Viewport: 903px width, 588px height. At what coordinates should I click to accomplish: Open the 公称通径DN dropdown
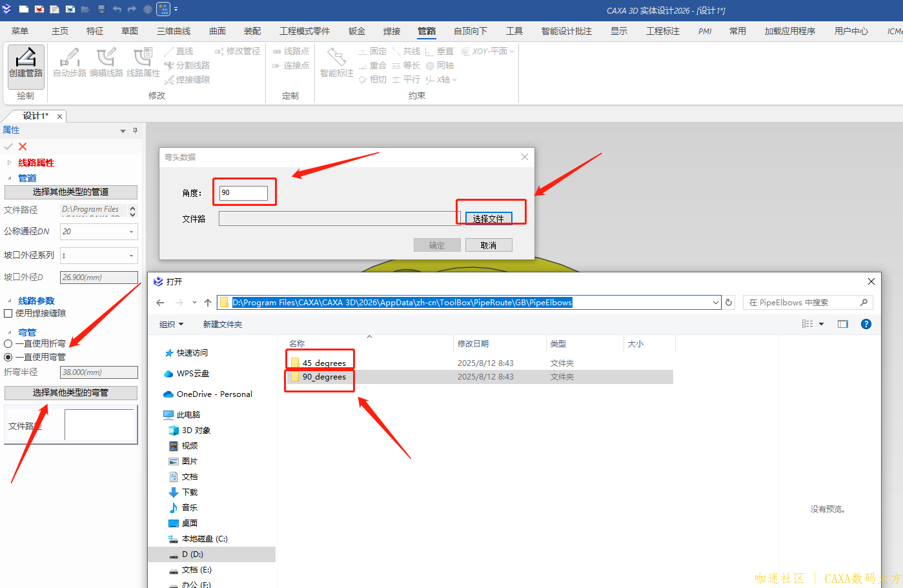pos(132,232)
